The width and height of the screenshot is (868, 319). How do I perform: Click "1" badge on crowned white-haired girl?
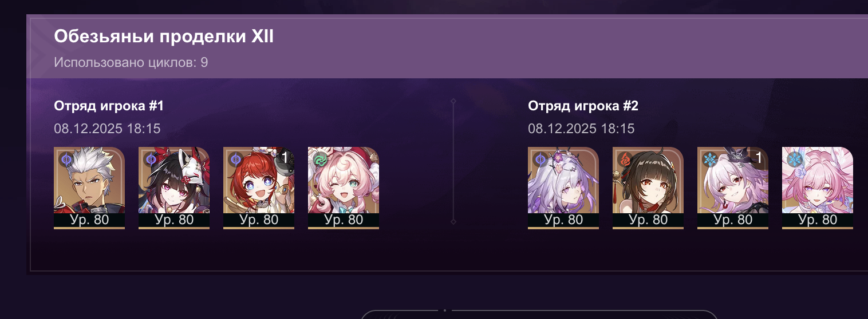point(759,157)
